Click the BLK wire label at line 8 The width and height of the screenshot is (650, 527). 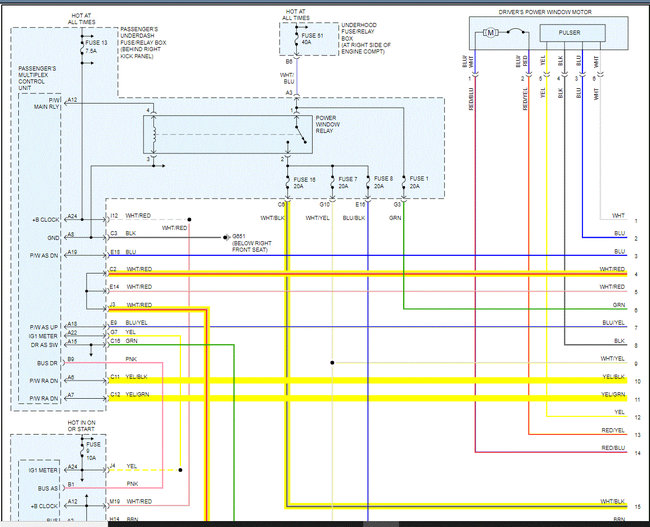coord(619,341)
